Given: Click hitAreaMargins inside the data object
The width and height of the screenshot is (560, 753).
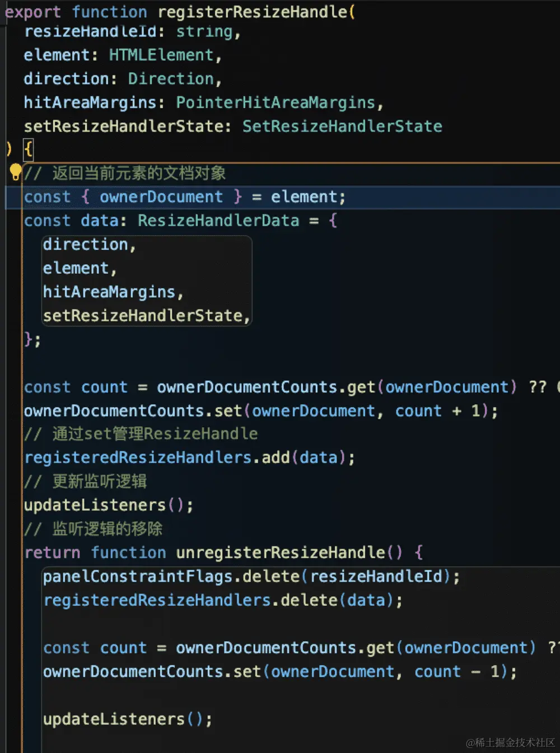Looking at the screenshot, I should (109, 292).
